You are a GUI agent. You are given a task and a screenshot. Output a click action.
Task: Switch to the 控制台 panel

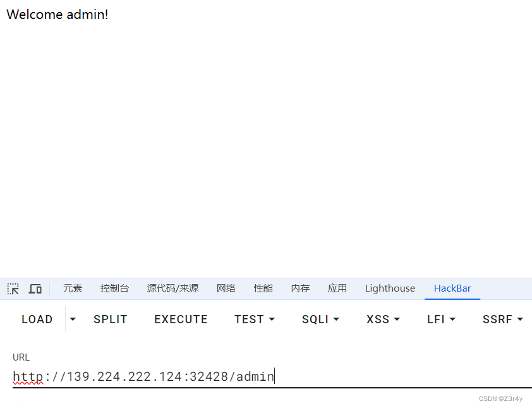[114, 288]
